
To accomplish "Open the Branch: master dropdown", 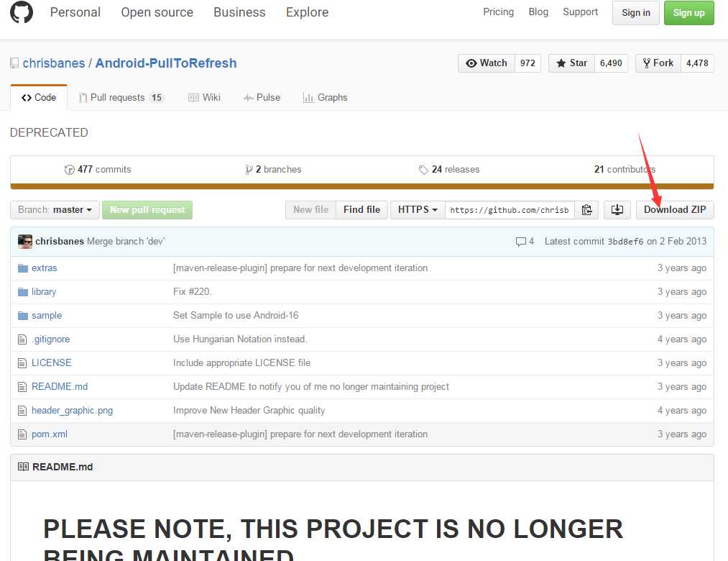I will click(55, 210).
